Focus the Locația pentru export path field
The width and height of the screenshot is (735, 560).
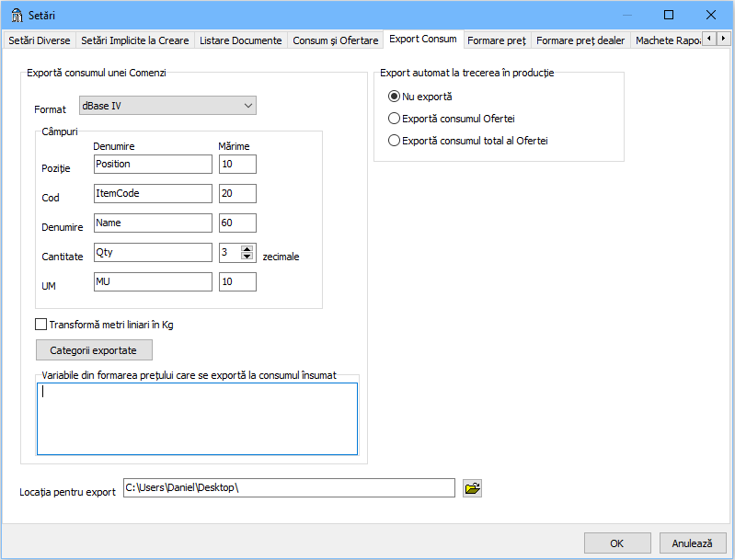(x=288, y=488)
